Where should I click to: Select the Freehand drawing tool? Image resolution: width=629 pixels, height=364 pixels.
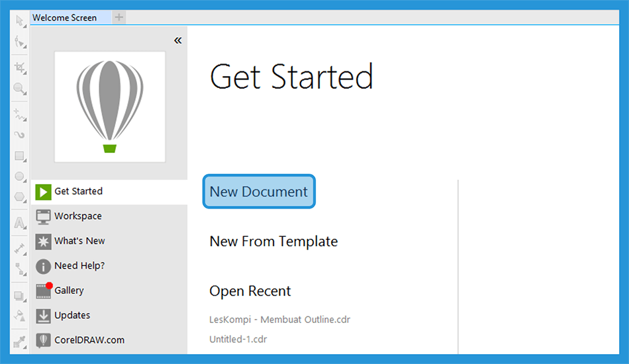19,114
